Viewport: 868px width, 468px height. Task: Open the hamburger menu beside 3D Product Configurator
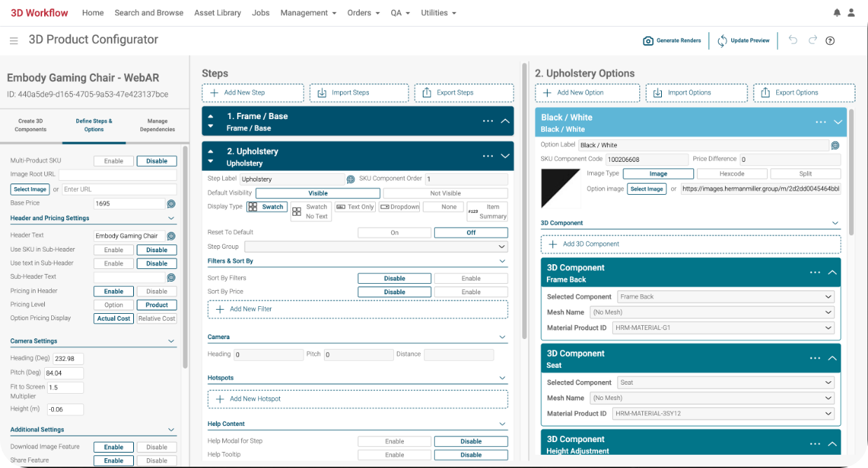pos(14,40)
